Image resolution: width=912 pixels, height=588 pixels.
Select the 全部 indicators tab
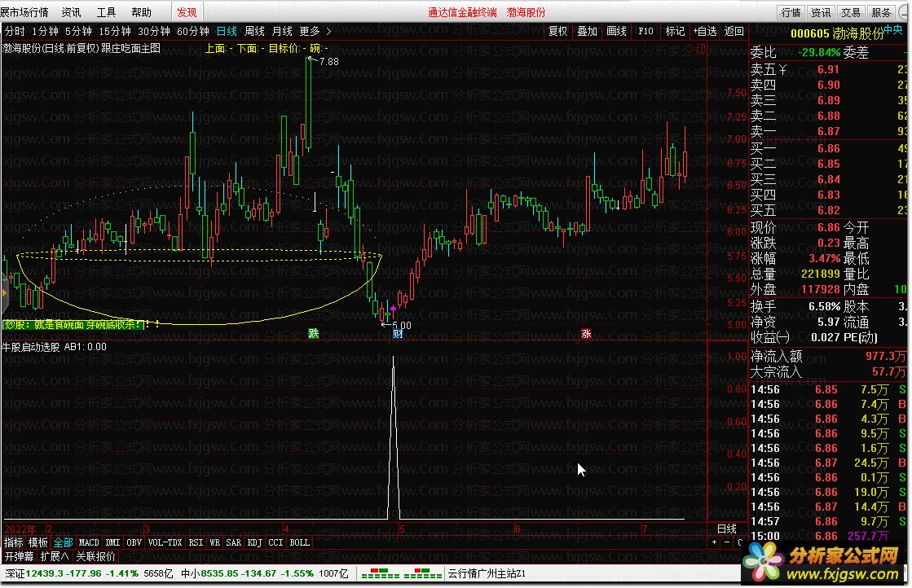tap(63, 542)
